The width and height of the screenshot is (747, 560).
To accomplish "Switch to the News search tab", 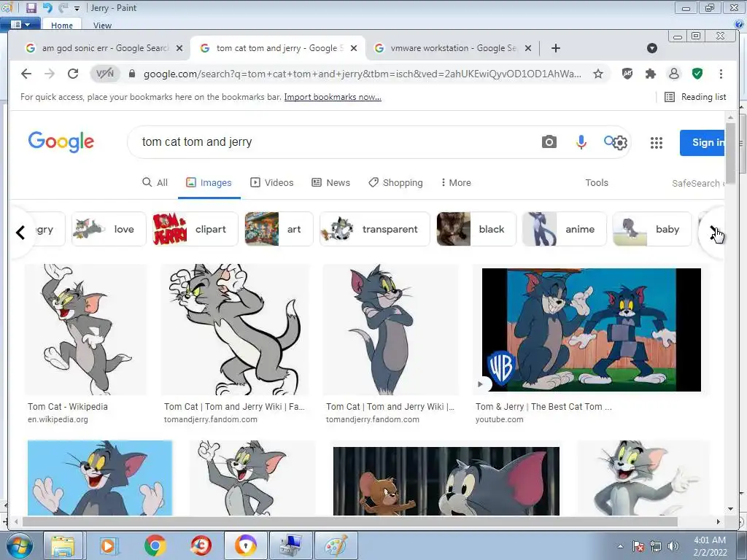I will coord(330,182).
